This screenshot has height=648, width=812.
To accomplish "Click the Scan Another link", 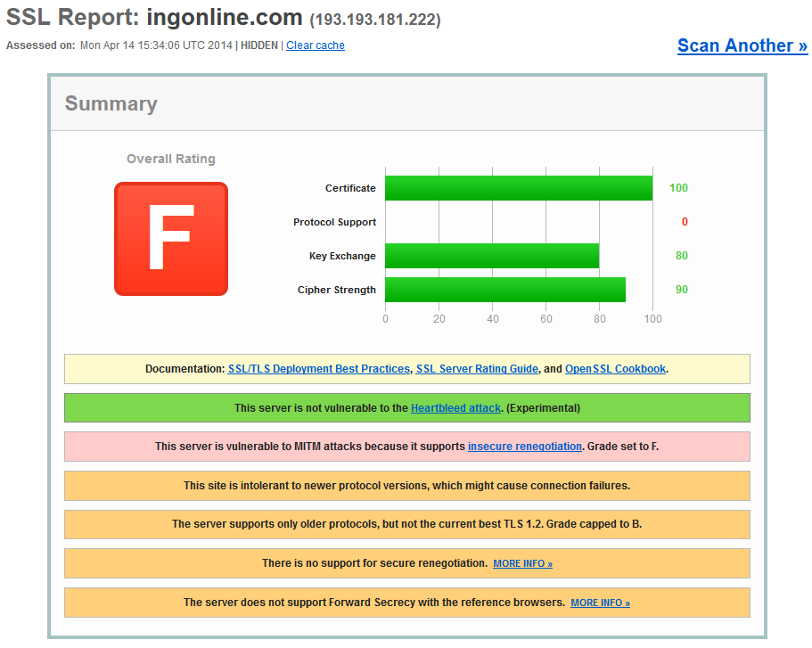I will [742, 45].
